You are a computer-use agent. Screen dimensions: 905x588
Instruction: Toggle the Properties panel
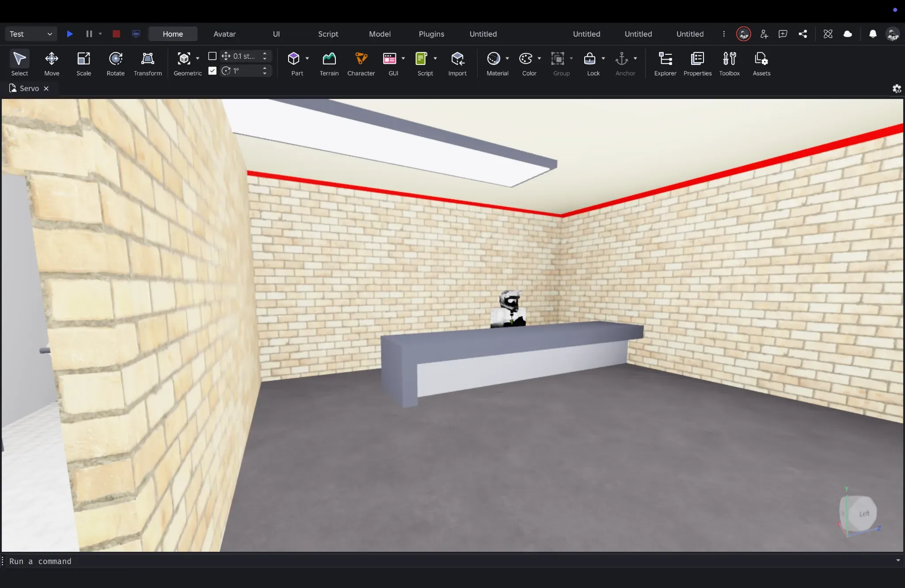pos(697,64)
